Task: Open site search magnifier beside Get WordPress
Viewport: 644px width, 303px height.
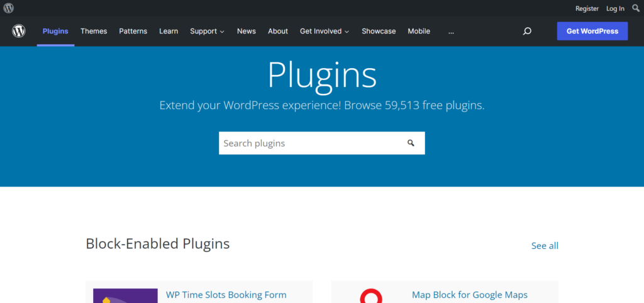Action: point(527,31)
